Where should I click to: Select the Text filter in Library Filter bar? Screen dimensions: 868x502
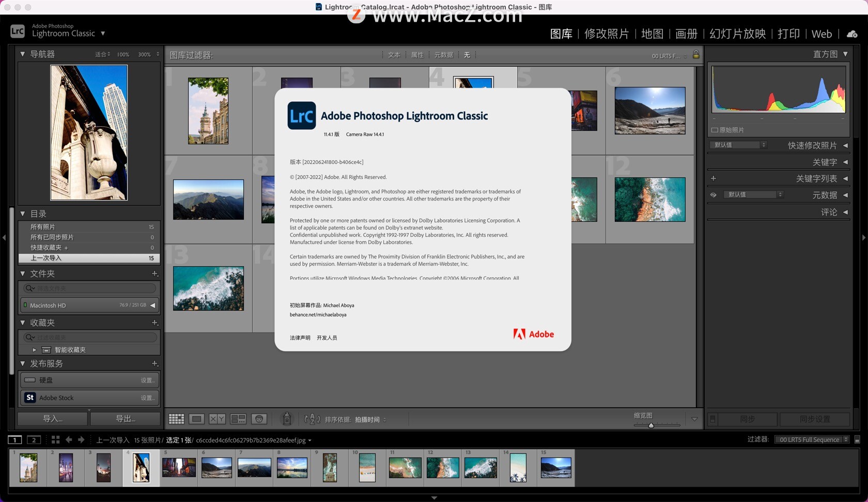point(394,55)
